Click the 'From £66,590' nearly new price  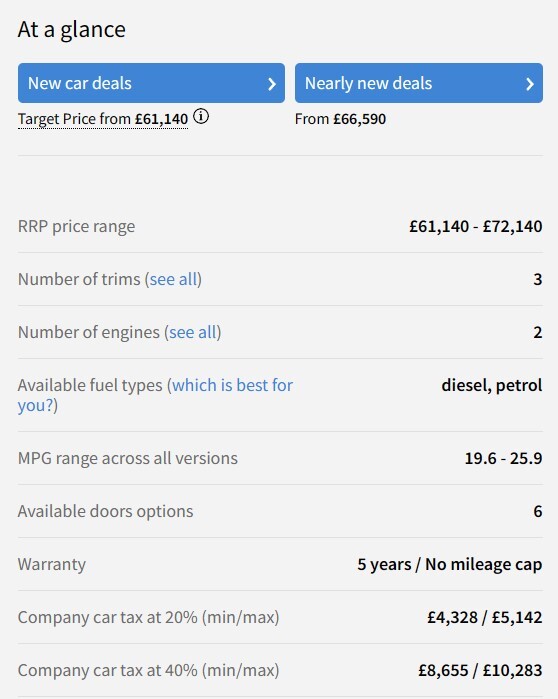coord(340,119)
